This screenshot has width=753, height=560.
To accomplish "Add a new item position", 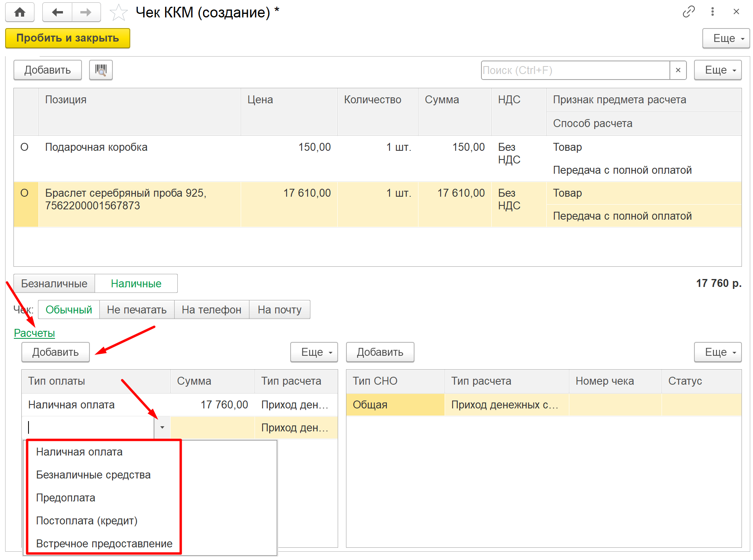I will (x=48, y=70).
